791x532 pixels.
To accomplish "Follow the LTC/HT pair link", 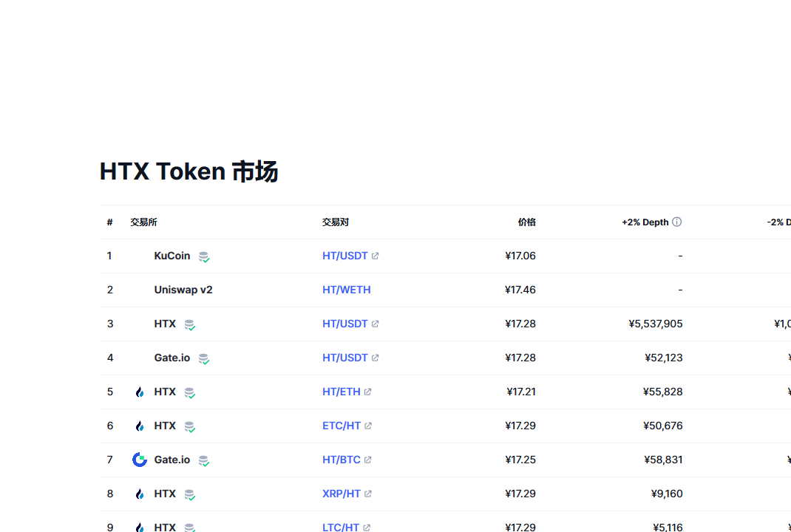I will click(x=341, y=528).
